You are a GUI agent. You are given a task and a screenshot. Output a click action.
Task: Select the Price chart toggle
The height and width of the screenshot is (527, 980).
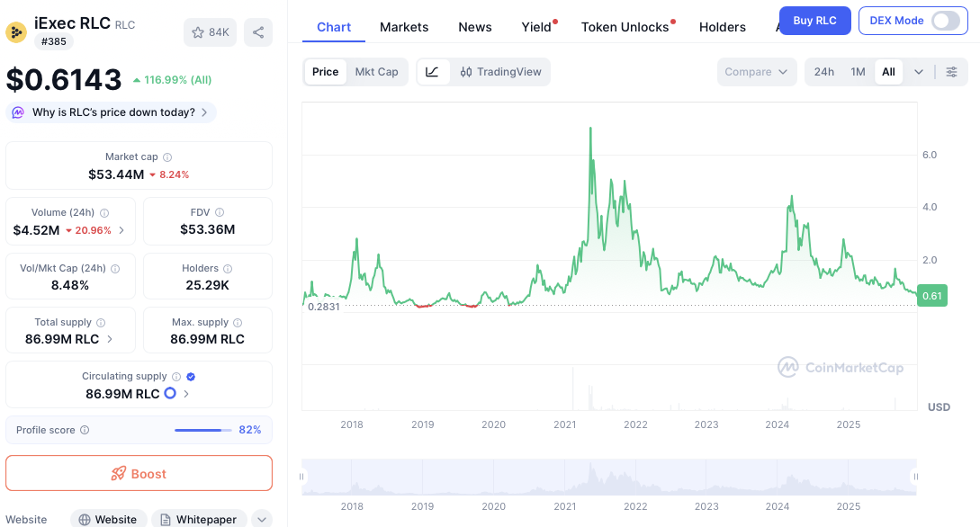pos(325,72)
